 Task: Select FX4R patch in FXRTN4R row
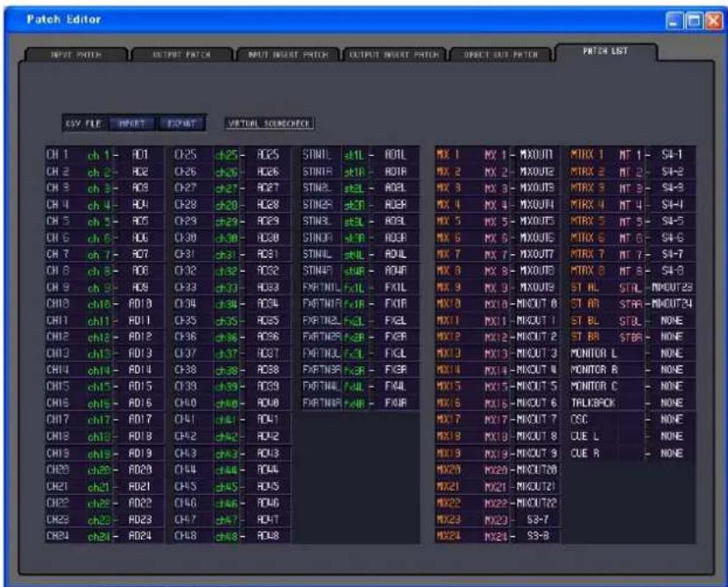(396, 403)
